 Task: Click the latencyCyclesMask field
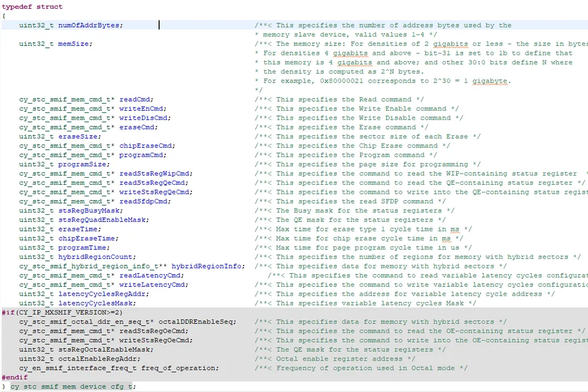(x=95, y=303)
